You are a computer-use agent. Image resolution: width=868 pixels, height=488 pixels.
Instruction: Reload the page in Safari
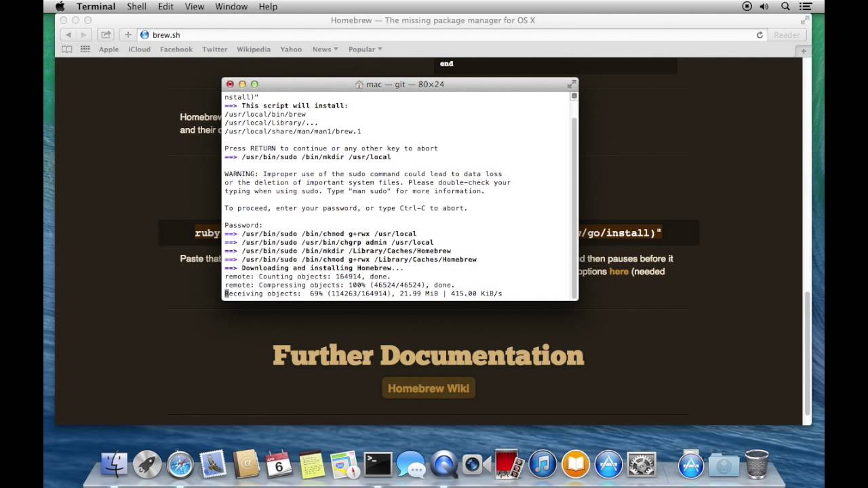(x=759, y=35)
